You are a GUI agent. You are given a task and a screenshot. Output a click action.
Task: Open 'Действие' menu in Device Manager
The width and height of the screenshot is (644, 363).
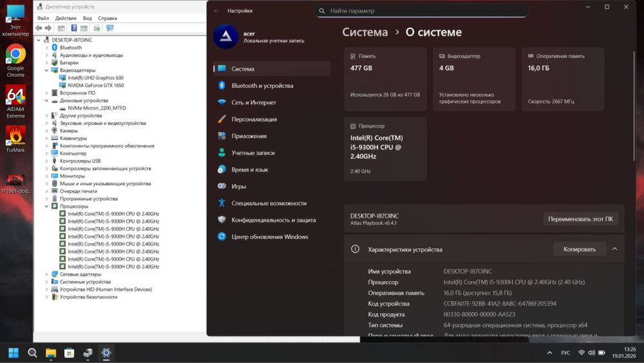click(x=66, y=18)
